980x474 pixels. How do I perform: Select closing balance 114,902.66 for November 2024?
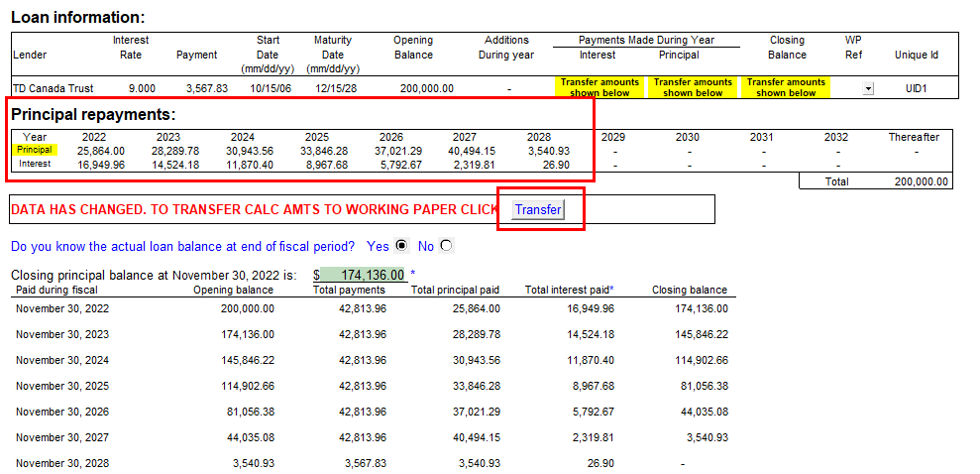pyautogui.click(x=702, y=360)
